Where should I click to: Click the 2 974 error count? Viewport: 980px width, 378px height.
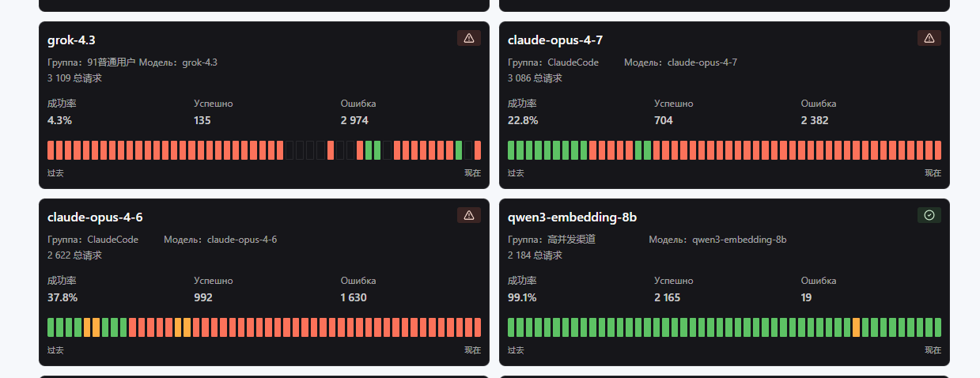coord(354,121)
